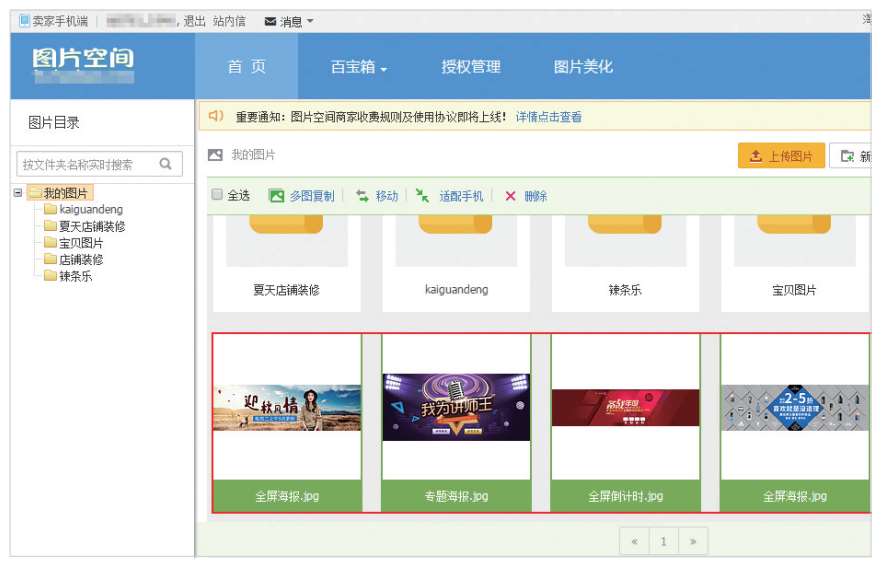884x568 pixels.
Task: Collapse the 我的图片 tree node
Action: (x=18, y=192)
